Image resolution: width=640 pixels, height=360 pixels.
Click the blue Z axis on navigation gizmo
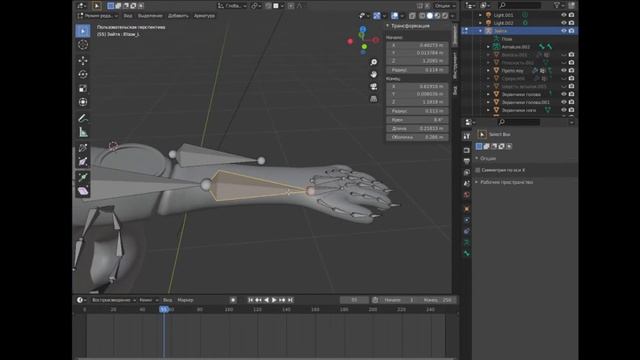click(x=362, y=29)
